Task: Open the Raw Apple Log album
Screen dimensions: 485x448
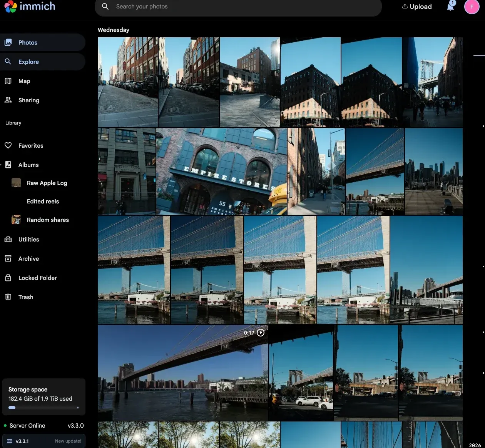Action: tap(47, 183)
